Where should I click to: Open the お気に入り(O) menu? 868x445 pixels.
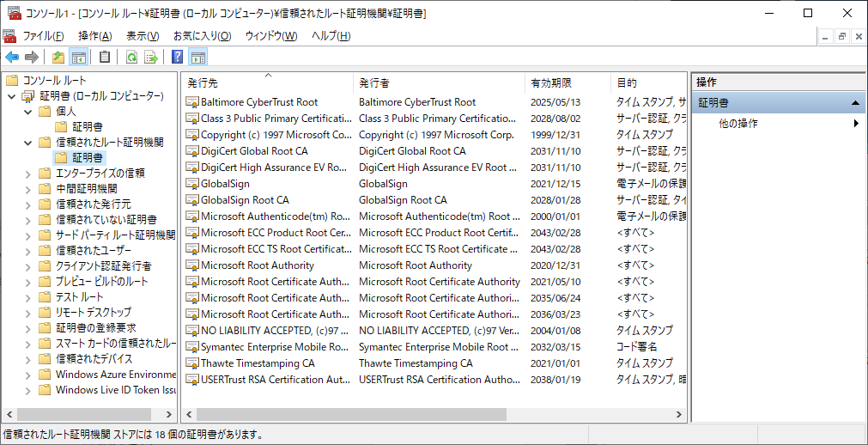[x=202, y=36]
